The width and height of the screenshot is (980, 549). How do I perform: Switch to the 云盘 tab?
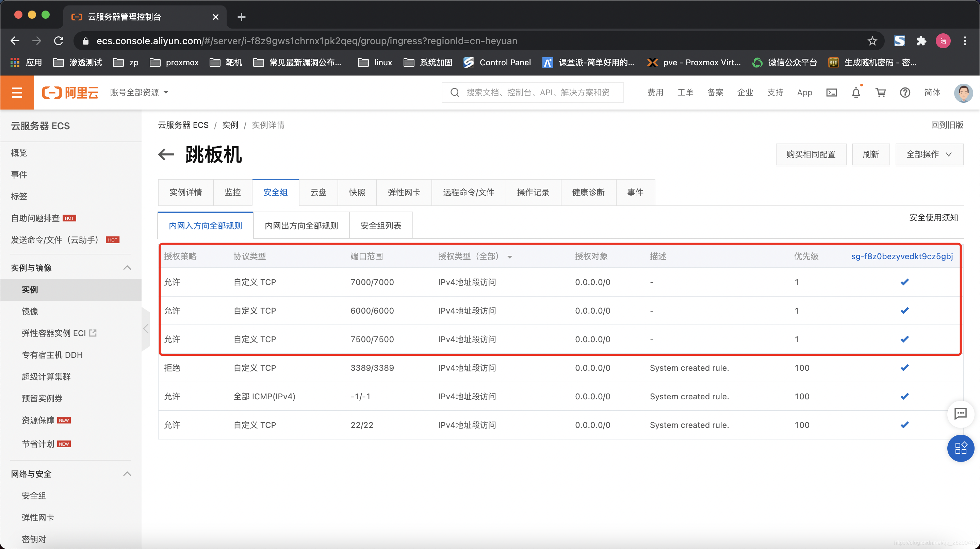[x=318, y=193]
